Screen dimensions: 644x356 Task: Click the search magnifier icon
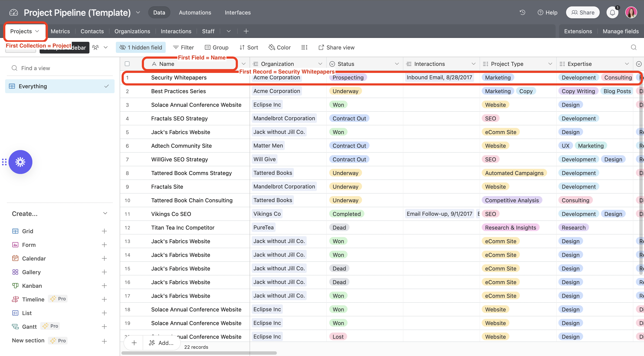pos(634,48)
